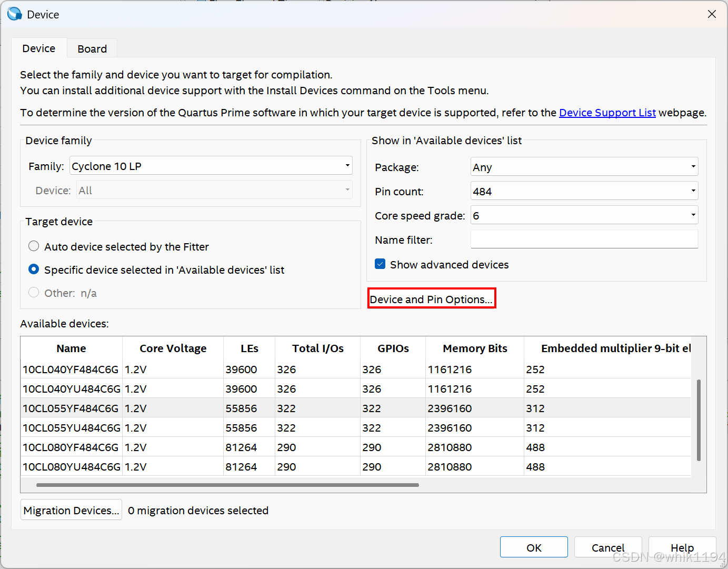Click the device list vertical scrollbar
Viewport: 728px width, 569px height.
[699, 420]
